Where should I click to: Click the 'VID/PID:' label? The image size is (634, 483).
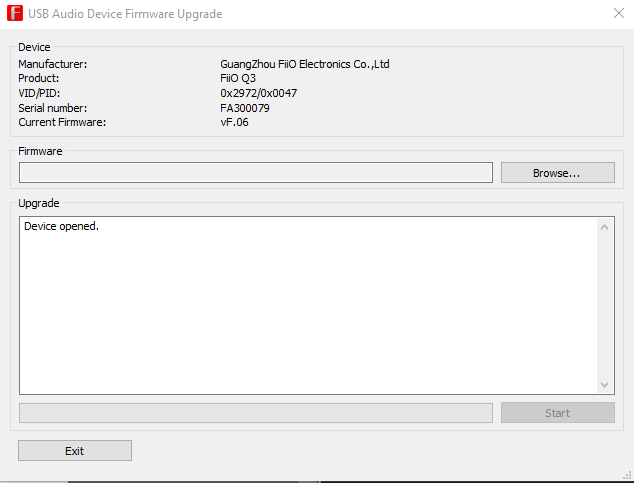point(39,93)
